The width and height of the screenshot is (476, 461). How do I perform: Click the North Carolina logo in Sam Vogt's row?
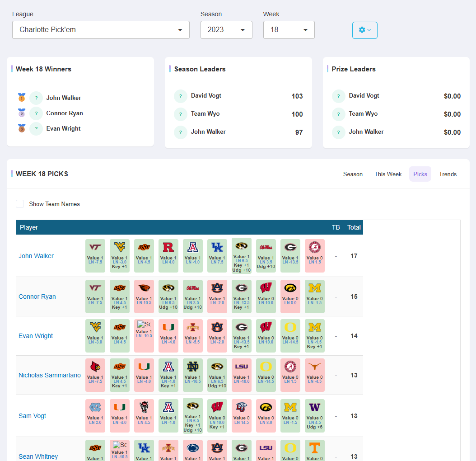(x=95, y=408)
